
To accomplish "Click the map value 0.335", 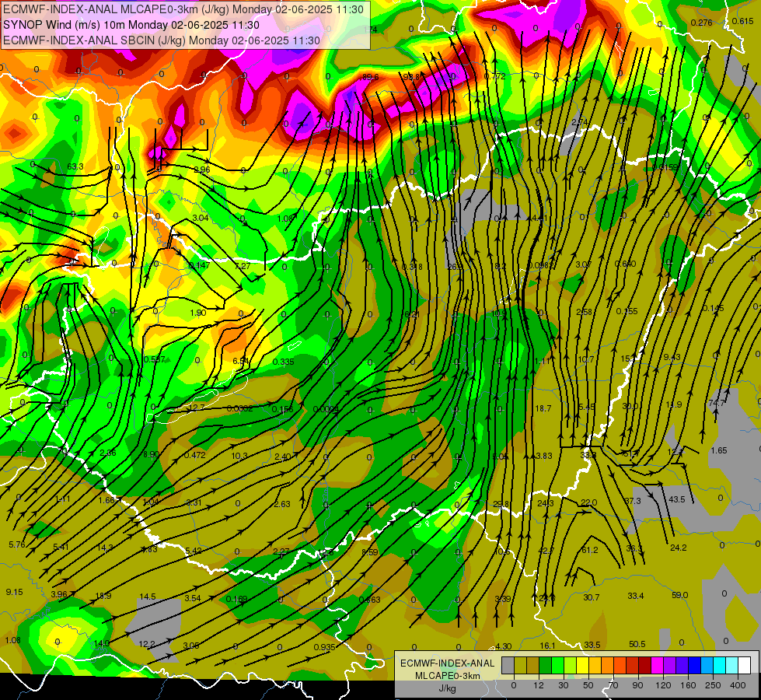I will click(284, 362).
